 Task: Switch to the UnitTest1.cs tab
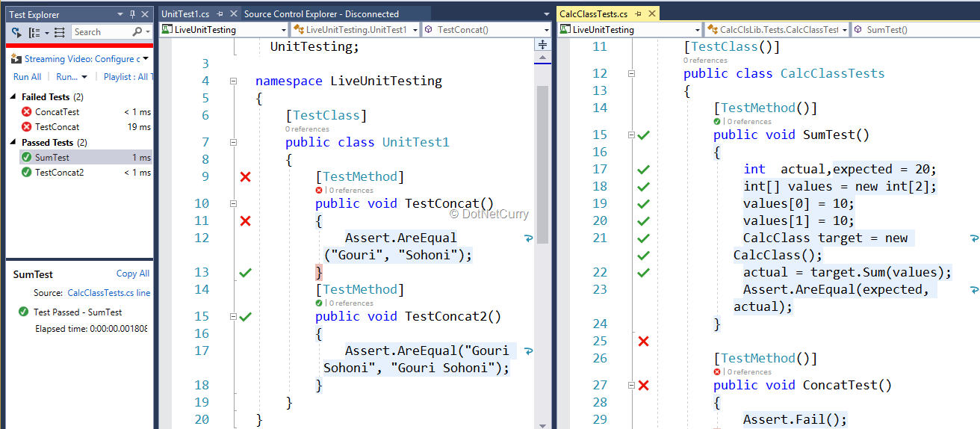click(x=185, y=14)
